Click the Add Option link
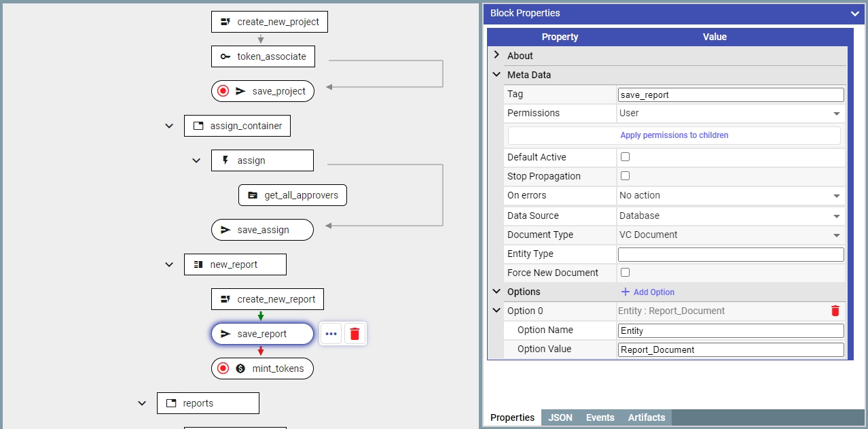Screen dimensions: 868x429 click(647, 292)
